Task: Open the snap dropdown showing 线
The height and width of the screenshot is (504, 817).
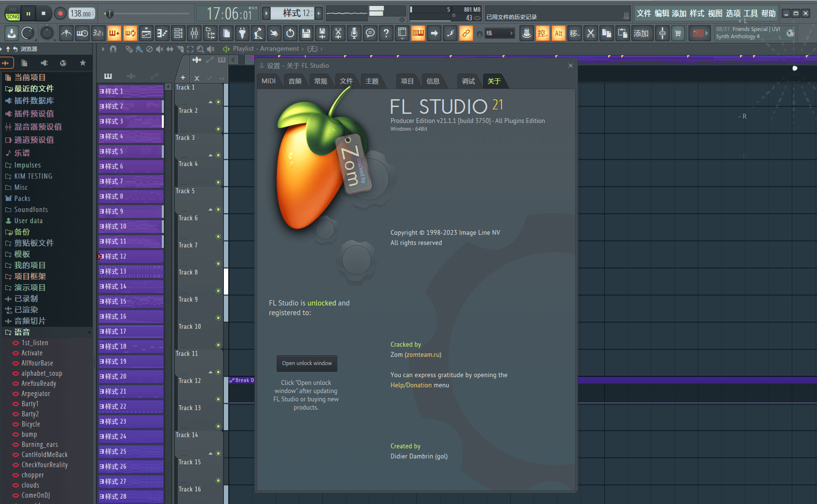Action: click(500, 33)
